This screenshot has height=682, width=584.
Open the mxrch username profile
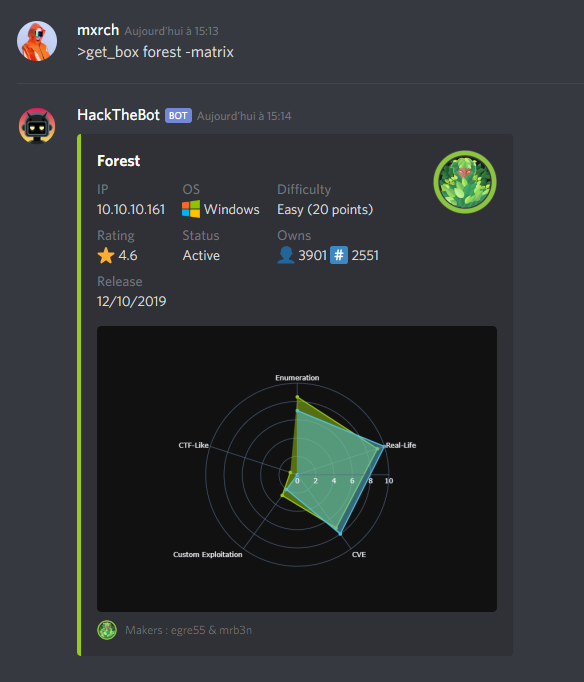(98, 30)
